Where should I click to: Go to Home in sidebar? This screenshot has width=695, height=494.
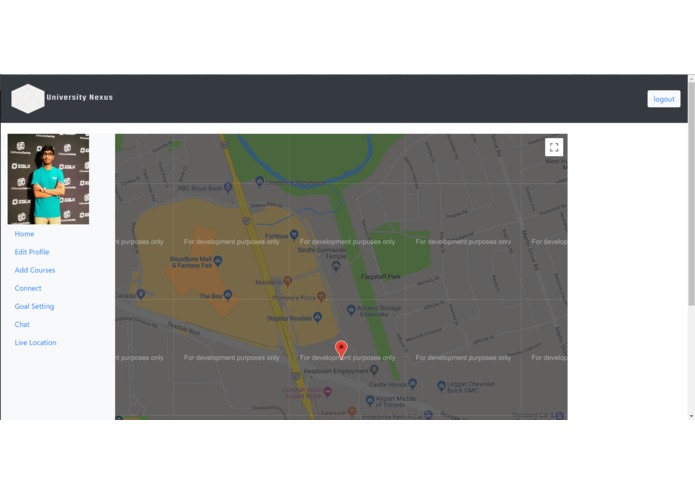(x=24, y=234)
